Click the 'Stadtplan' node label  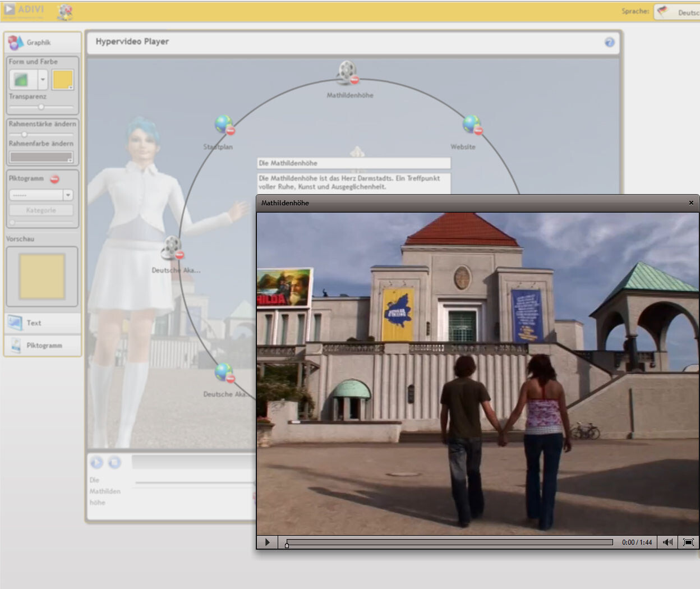point(218,147)
